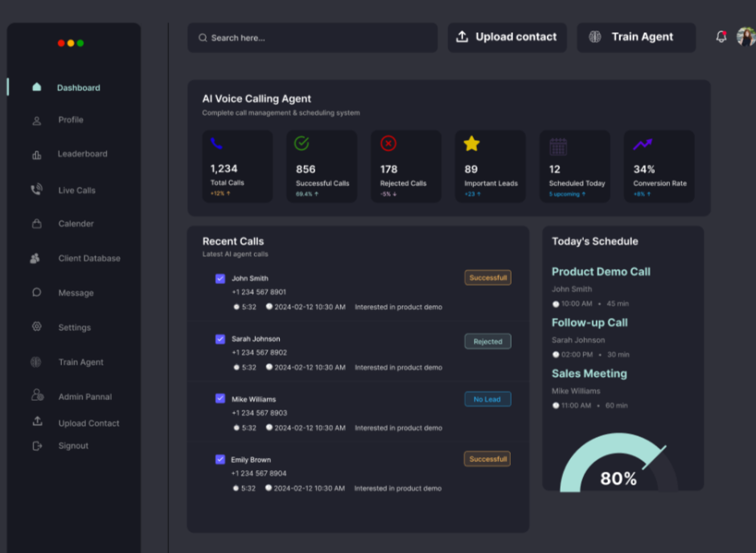Click the Search here input field
Viewport: 756px width, 553px height.
click(312, 38)
